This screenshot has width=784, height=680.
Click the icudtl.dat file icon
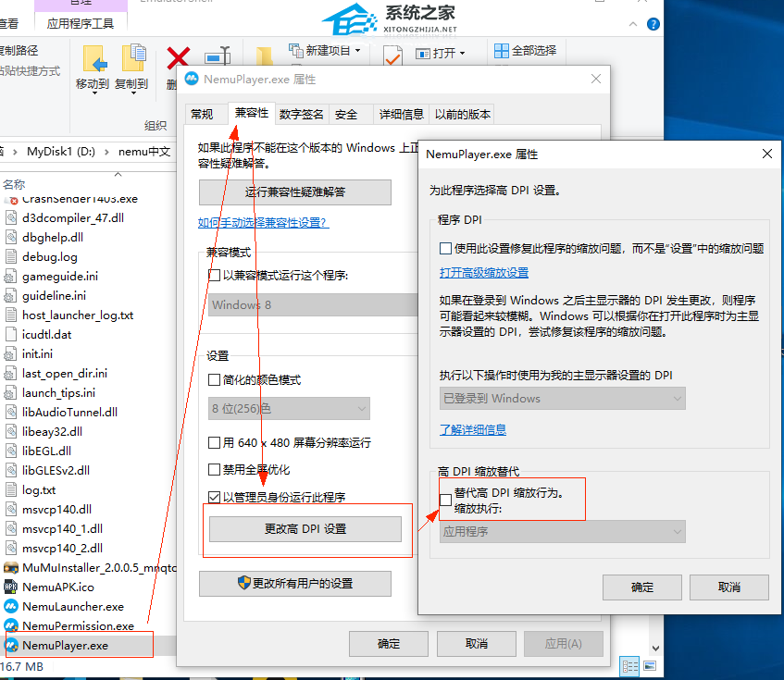pos(10,334)
